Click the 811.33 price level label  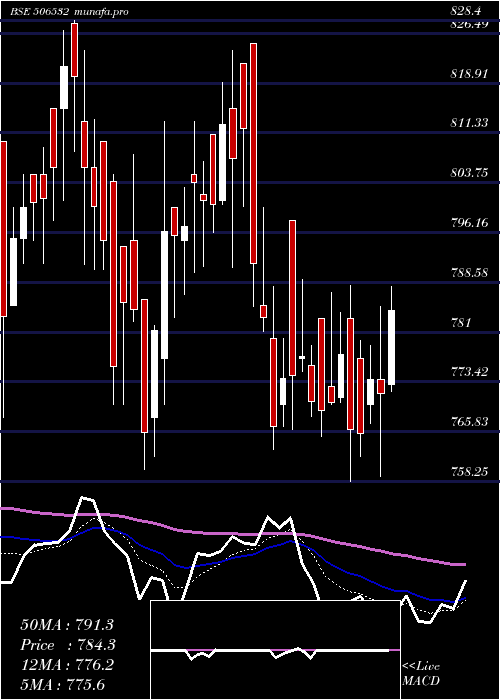(x=469, y=123)
